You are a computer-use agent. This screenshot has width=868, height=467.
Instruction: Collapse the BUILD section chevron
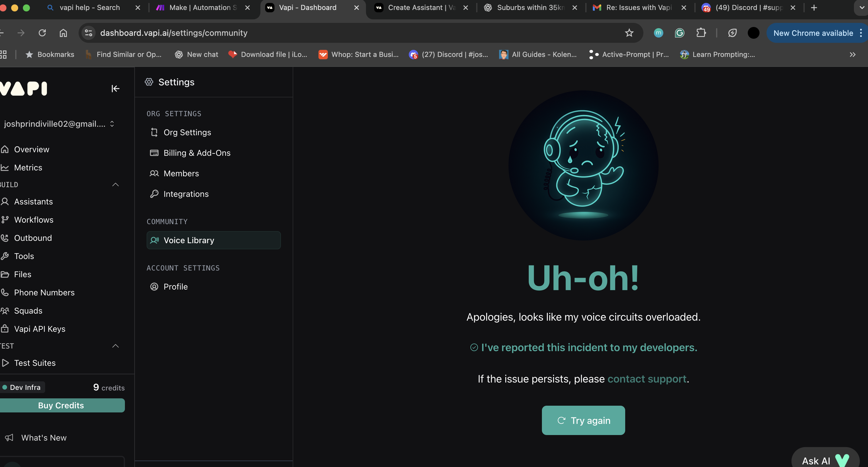coord(115,185)
